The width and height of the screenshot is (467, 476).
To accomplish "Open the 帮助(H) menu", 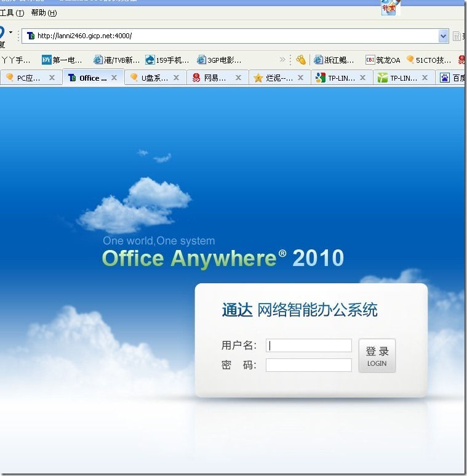I will click(x=44, y=13).
